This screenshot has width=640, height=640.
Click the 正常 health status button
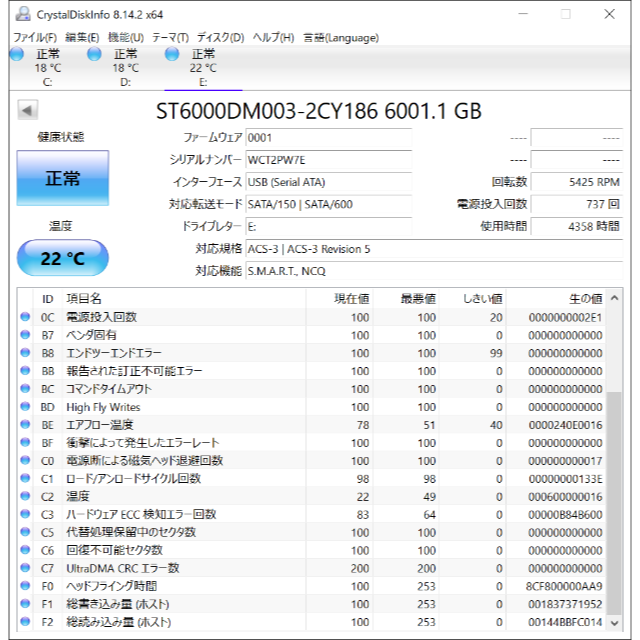tap(63, 178)
